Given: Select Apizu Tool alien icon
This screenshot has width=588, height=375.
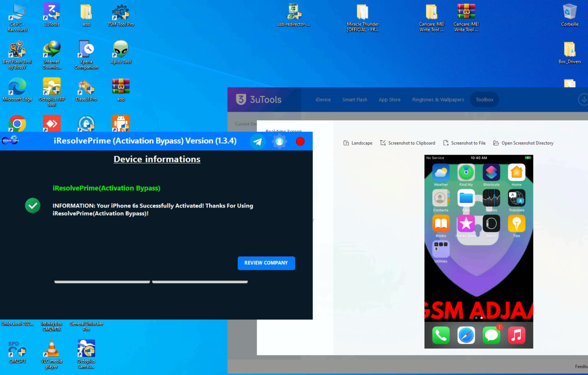Looking at the screenshot, I should (121, 52).
